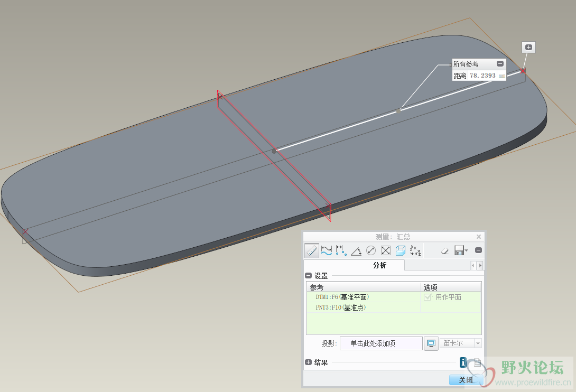Click the eraser clear-selections icon
The width and height of the screenshot is (576, 392).
[445, 250]
